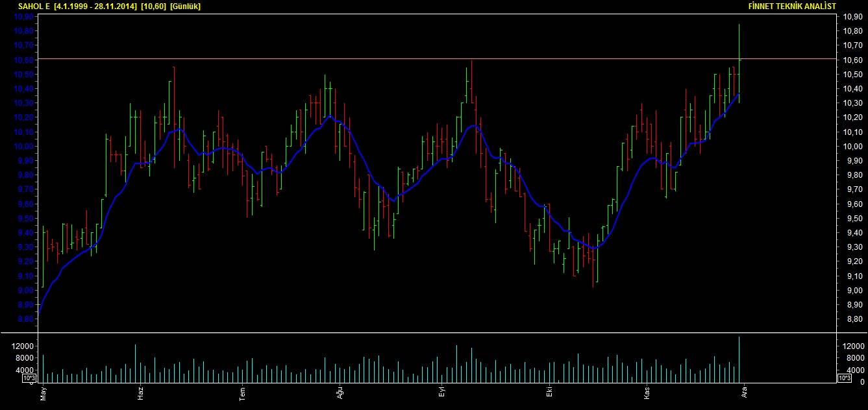Click the Haz label on time axis
This screenshot has width=868, height=410.
(x=140, y=393)
